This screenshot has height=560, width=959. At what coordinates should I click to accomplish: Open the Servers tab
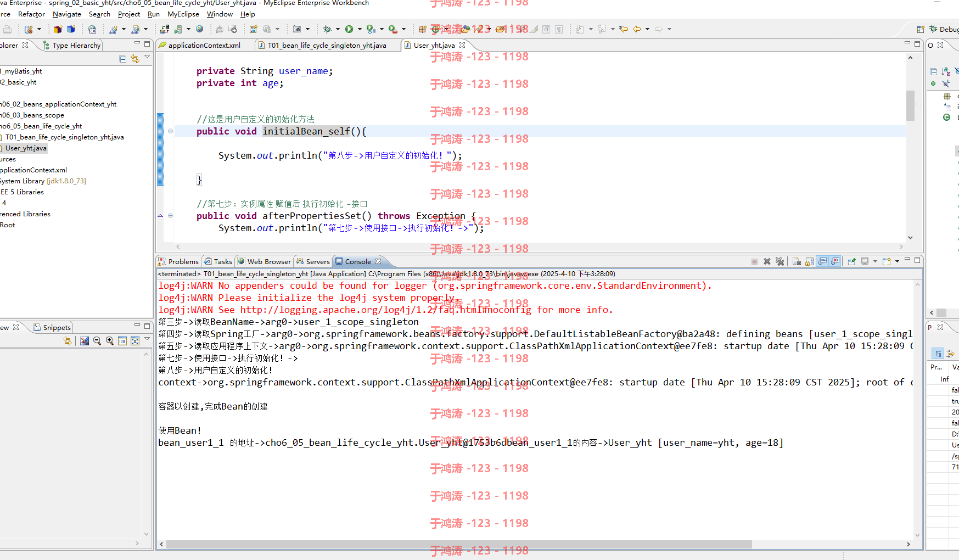coord(313,262)
